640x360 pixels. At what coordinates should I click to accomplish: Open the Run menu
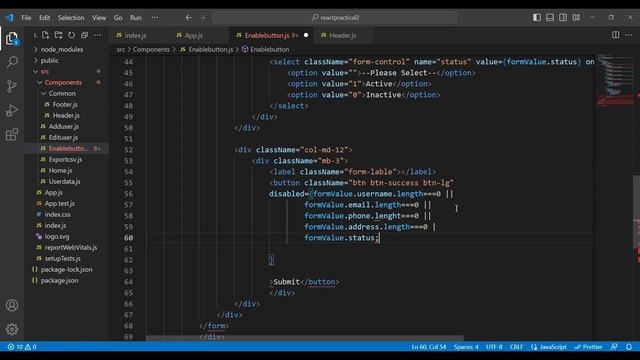pyautogui.click(x=136, y=18)
